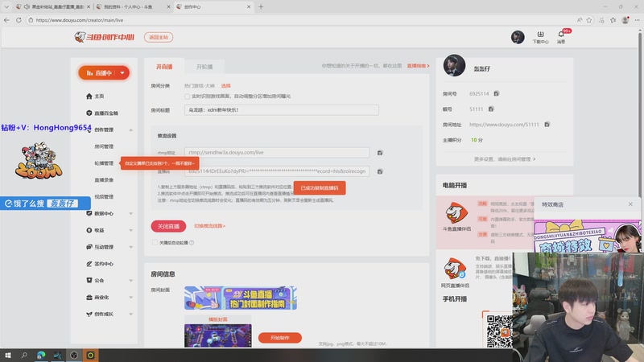The image size is (644, 362).
Task: Expand the 数据中心 sidebar section
Action: click(130, 213)
